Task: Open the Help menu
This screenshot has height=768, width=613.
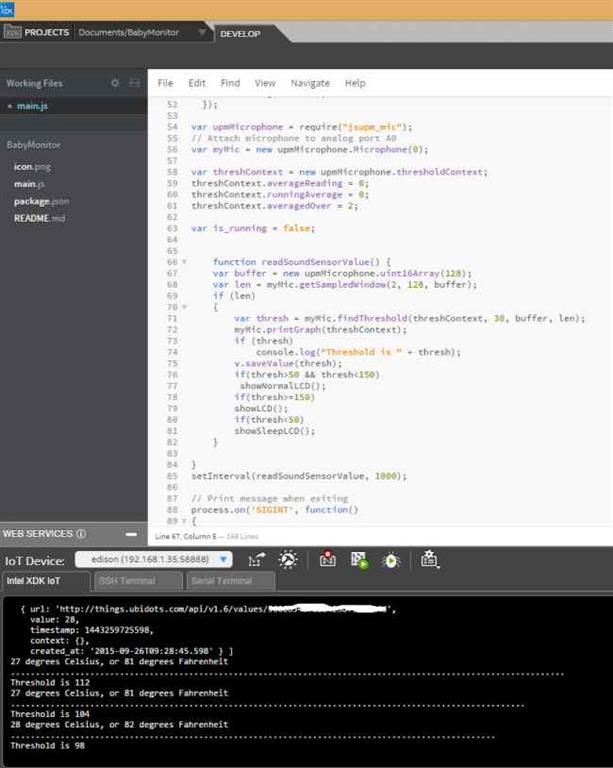Action: pos(355,83)
